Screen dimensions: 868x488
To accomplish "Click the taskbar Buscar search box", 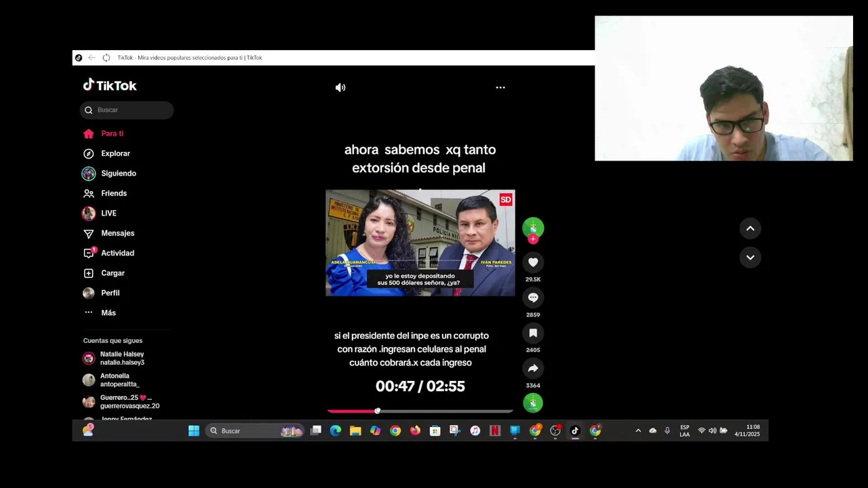I will [255, 430].
